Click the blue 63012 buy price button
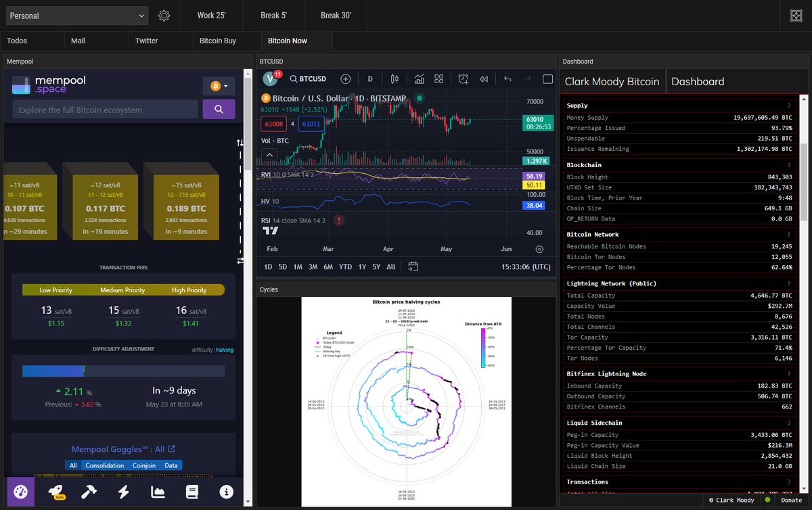This screenshot has width=812, height=510. pos(311,124)
